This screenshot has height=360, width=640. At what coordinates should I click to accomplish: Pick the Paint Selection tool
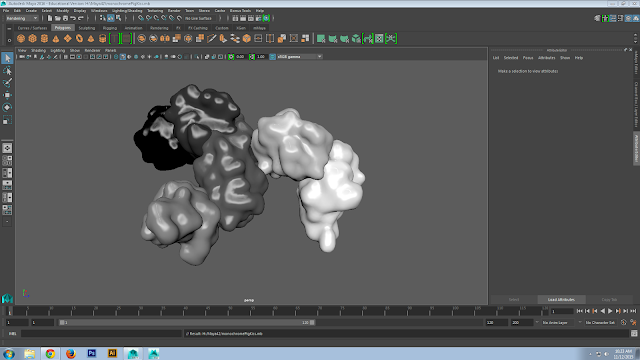pos(7,83)
